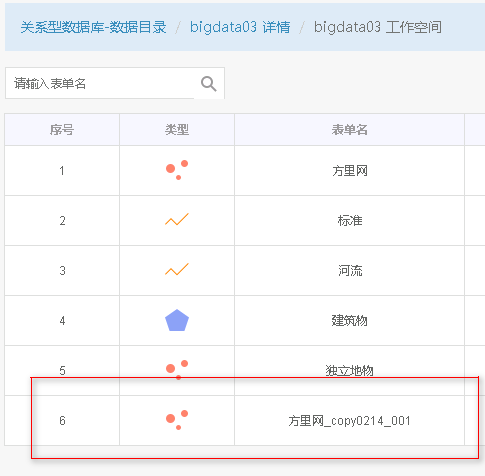Click point icon for 方里网_copy0214_001
Screen dimensions: 485x476
coord(177,420)
